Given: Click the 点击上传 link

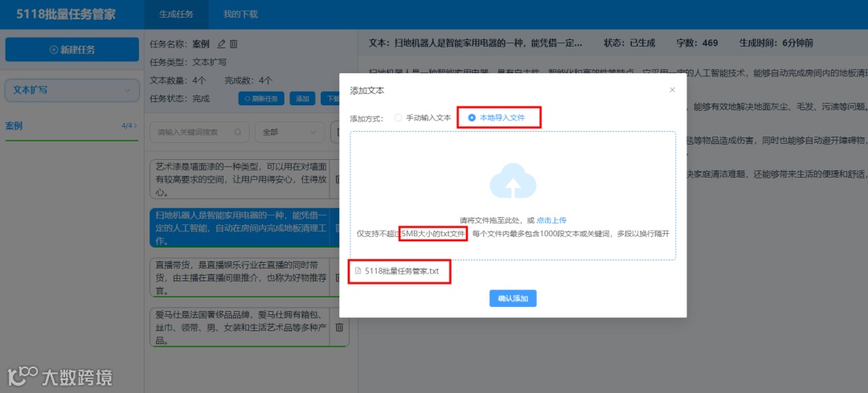Looking at the screenshot, I should 551,220.
